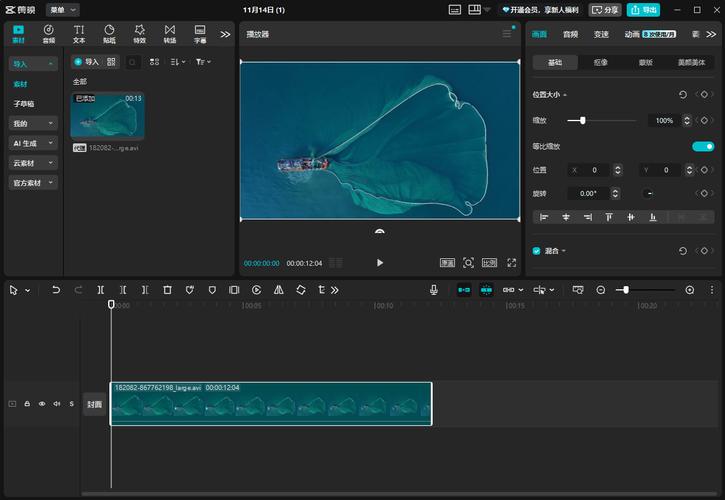This screenshot has width=725, height=500.
Task: Enter fullscreen preview in the player
Action: coord(512,263)
